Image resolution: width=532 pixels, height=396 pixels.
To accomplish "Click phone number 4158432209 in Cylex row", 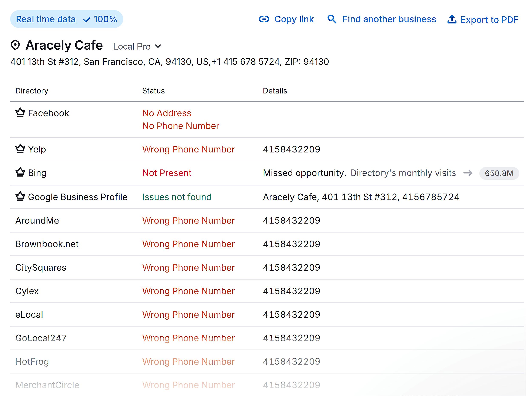I will click(292, 291).
